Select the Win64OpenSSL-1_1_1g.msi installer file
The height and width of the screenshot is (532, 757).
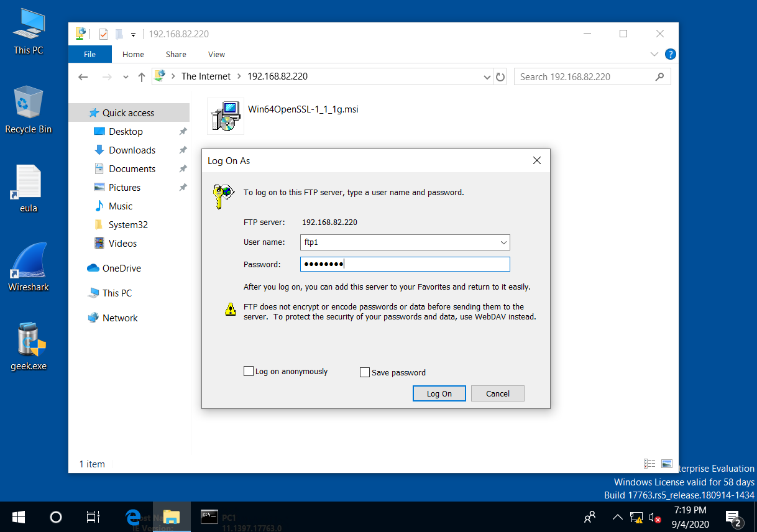[x=283, y=116]
